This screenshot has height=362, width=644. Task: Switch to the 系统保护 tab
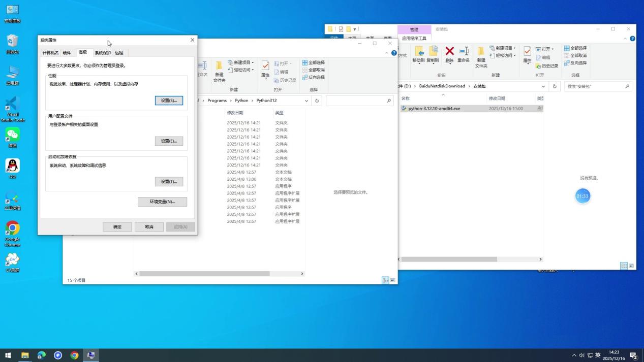[102, 53]
